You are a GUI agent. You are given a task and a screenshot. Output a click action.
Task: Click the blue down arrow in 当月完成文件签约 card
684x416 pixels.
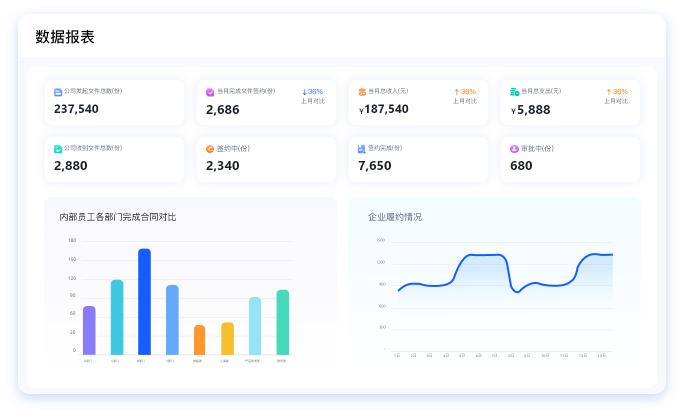(304, 92)
